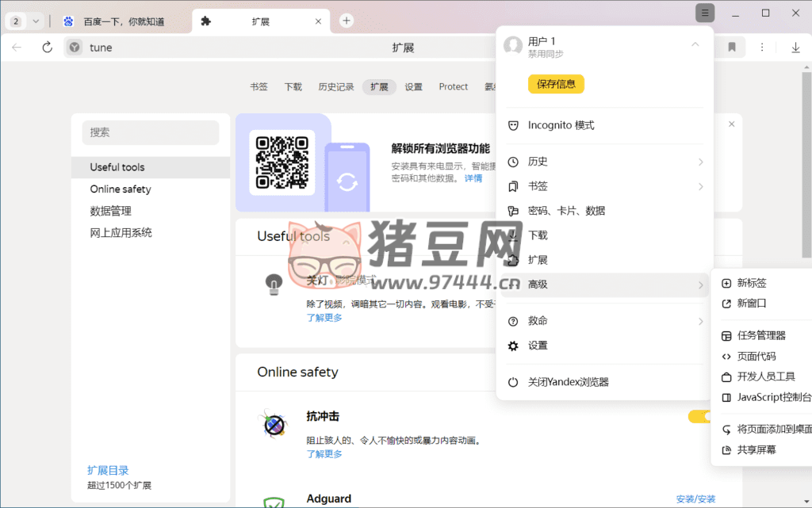Open the 扩展目录 link

point(108,470)
